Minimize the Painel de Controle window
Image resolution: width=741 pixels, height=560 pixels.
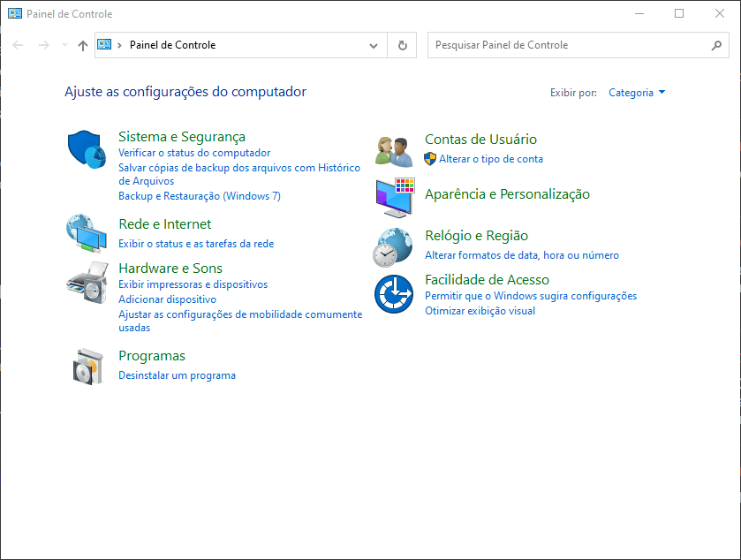pos(639,14)
